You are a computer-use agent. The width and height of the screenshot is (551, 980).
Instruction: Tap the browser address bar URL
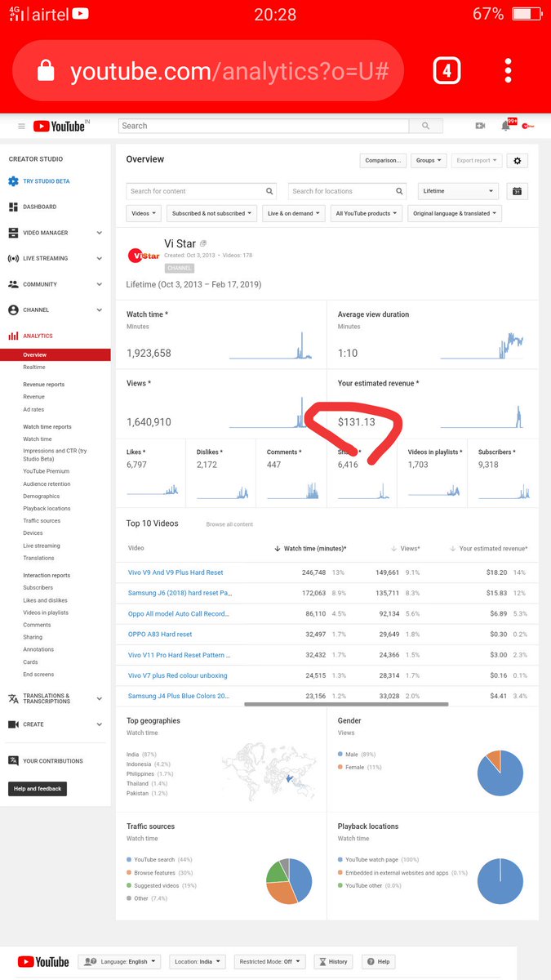point(229,72)
